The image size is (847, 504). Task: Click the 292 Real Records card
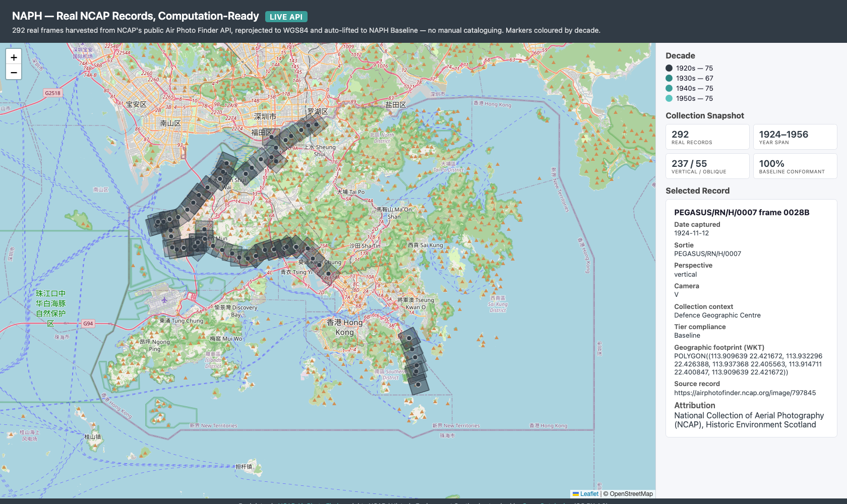point(707,137)
